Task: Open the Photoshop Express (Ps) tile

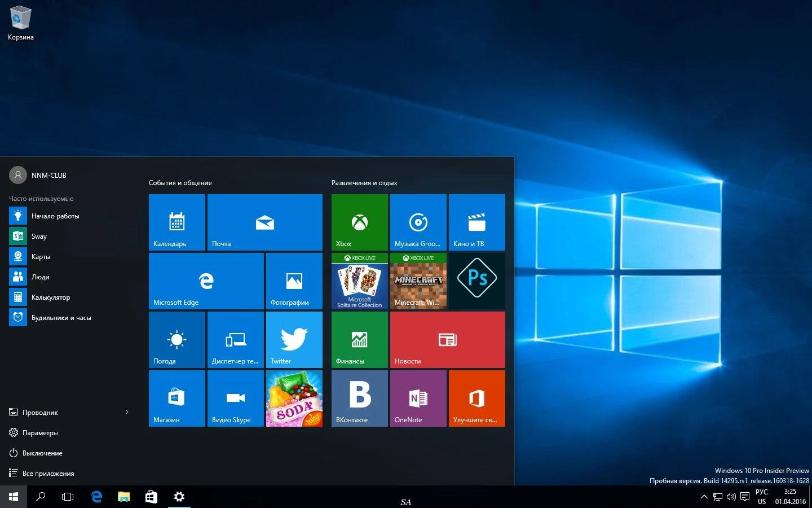Action: coord(477,281)
